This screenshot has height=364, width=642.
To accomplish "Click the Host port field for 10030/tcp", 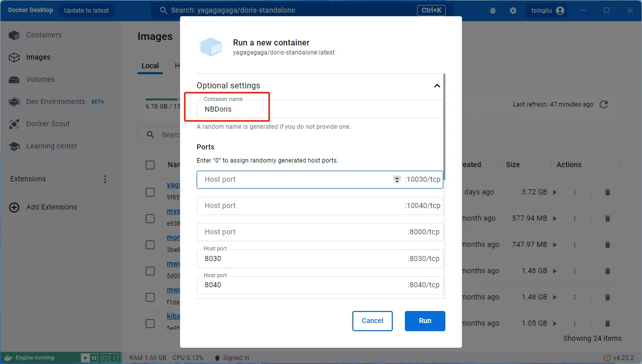I will 319,180.
